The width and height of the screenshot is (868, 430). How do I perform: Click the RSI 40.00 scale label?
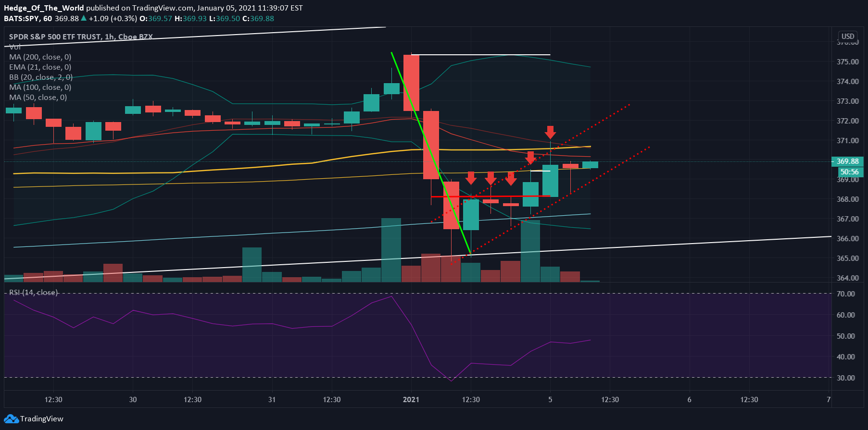pyautogui.click(x=846, y=357)
